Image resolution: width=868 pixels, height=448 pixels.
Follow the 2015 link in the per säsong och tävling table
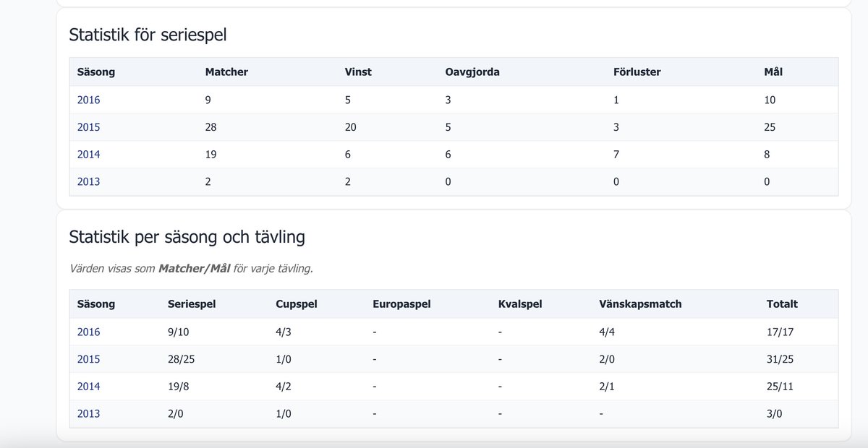coord(88,360)
